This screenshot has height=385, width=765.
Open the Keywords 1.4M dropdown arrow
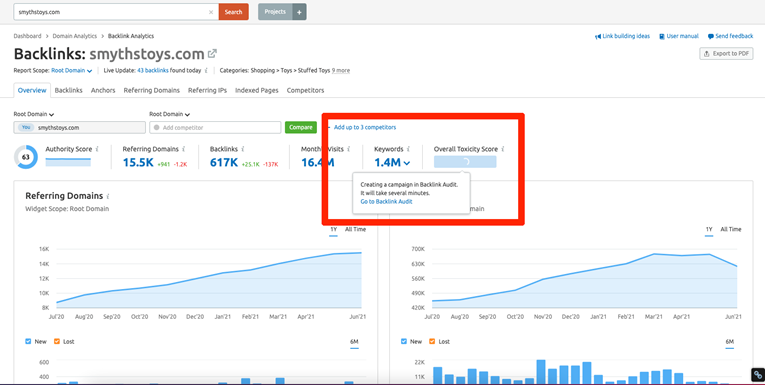click(407, 163)
